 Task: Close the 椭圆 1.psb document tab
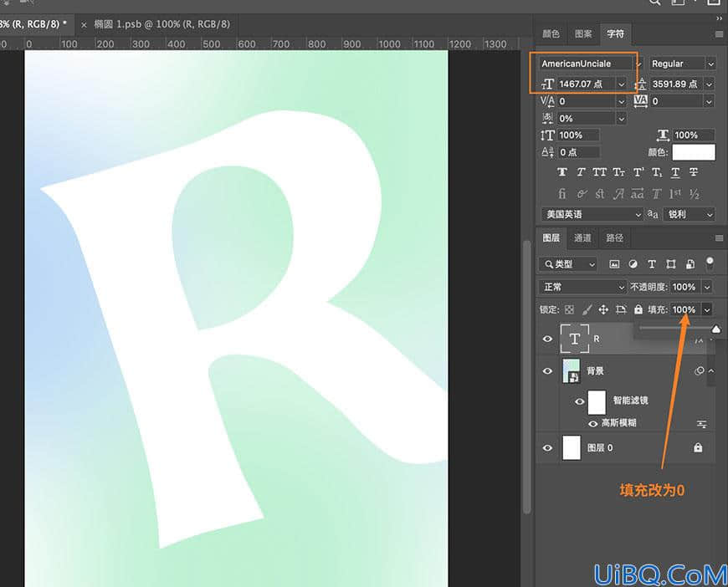coord(84,25)
